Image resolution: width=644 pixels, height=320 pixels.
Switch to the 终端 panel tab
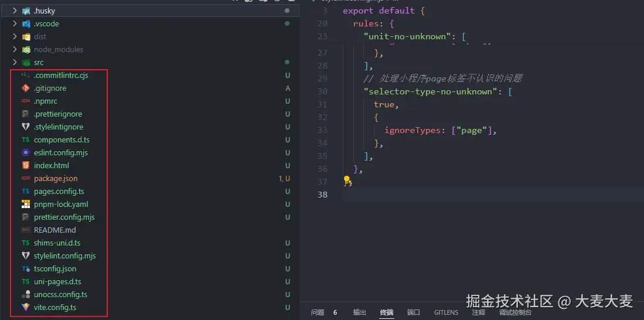387,312
